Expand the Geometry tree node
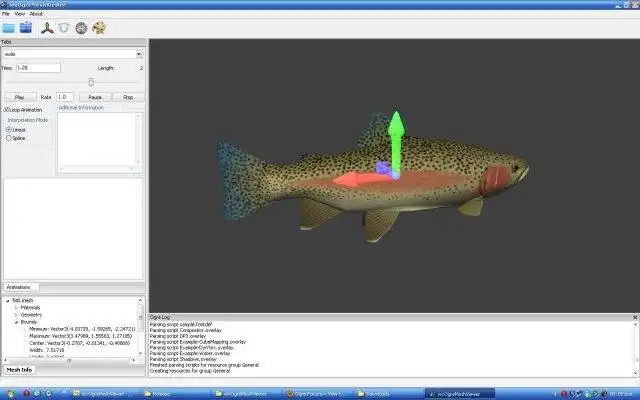The height and width of the screenshot is (400, 640). (x=16, y=315)
